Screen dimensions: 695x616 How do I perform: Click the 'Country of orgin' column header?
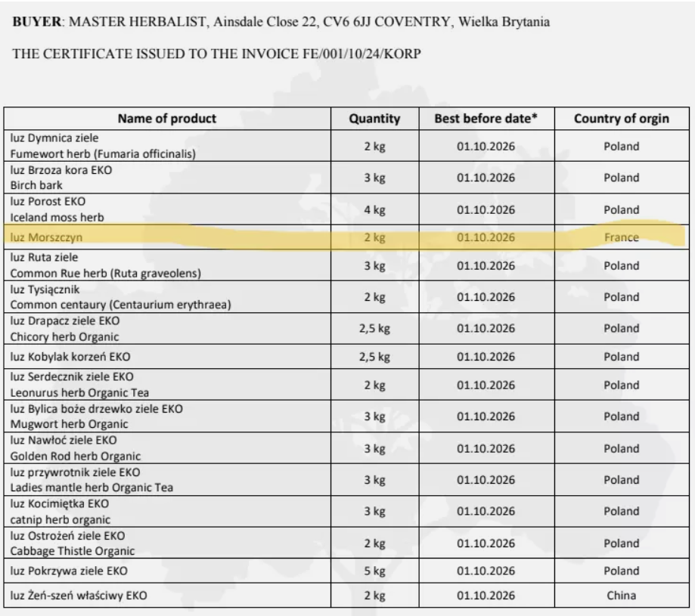622,119
